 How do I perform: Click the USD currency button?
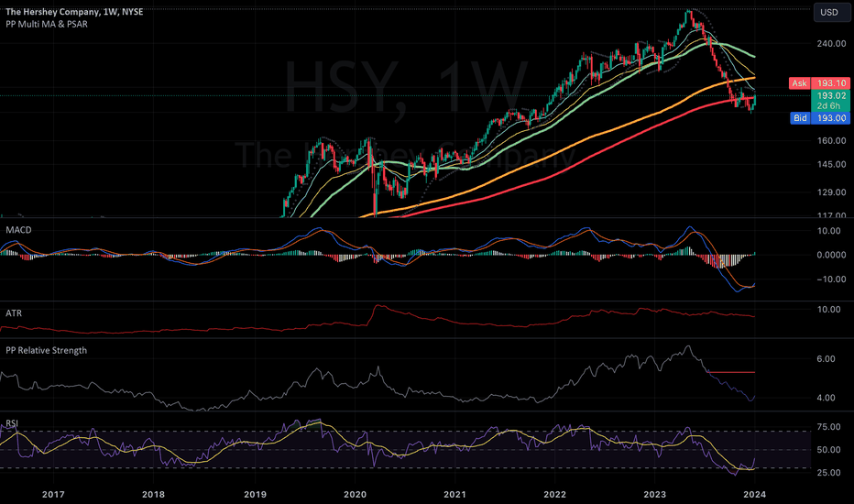(x=832, y=12)
